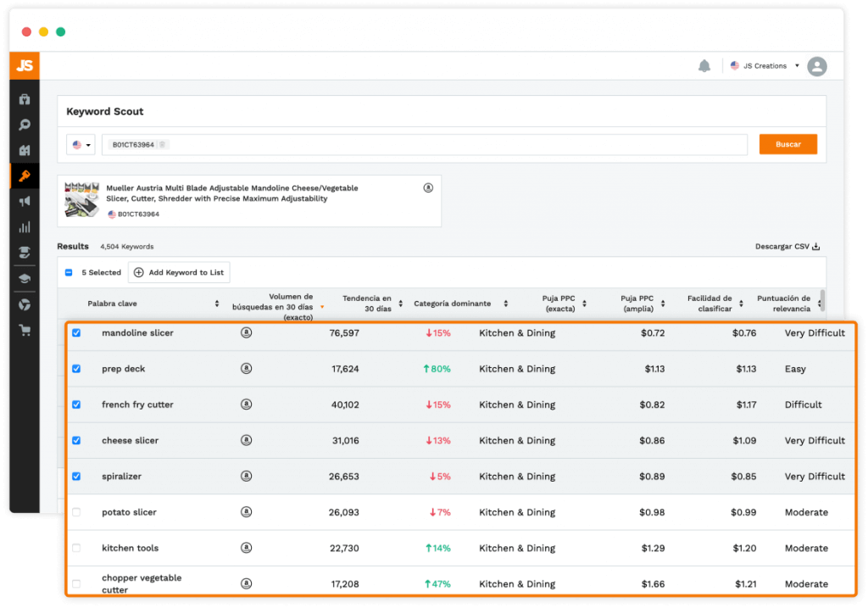Viewport: 868px width, 608px height.
Task: Click the Jungle Scout JS logo
Action: point(25,66)
